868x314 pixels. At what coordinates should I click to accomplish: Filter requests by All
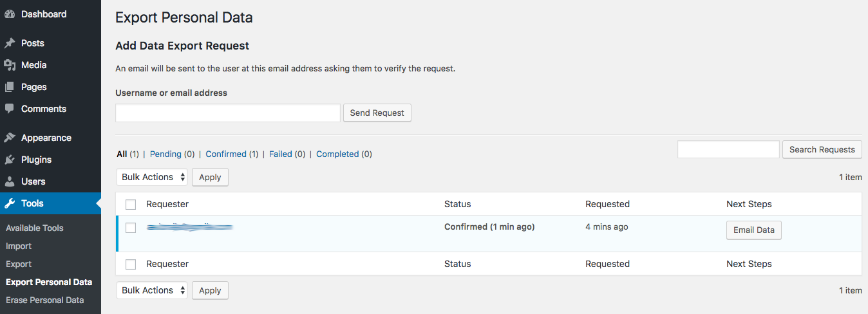point(122,154)
